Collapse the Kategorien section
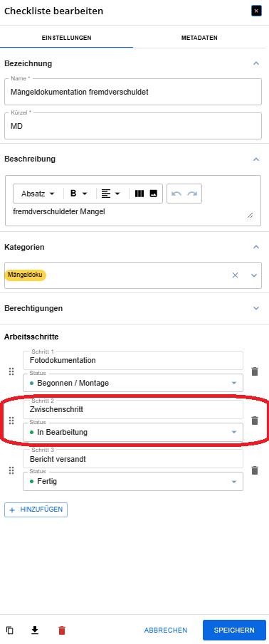This screenshot has width=269, height=644. [x=256, y=247]
